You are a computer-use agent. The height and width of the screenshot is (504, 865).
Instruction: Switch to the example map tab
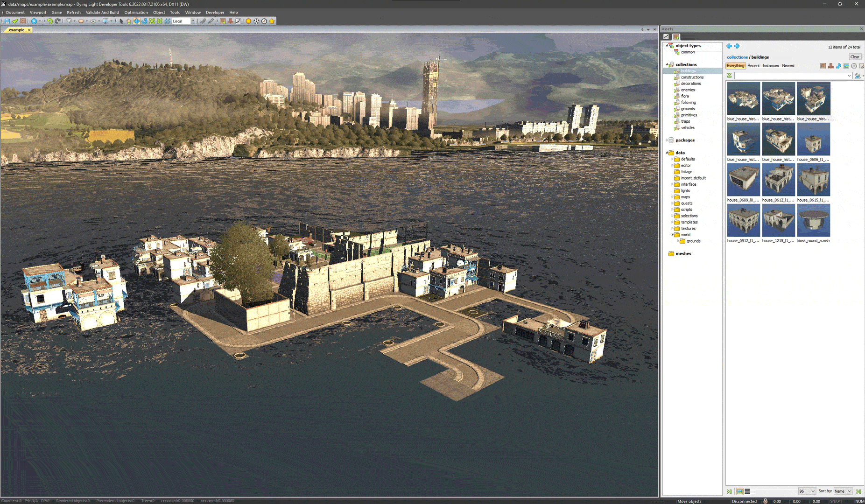tap(16, 30)
